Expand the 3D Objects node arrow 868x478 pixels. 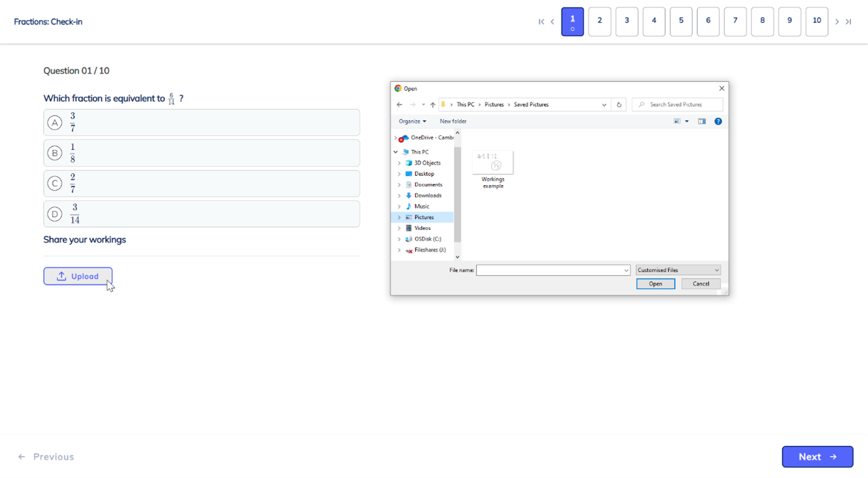[399, 162]
